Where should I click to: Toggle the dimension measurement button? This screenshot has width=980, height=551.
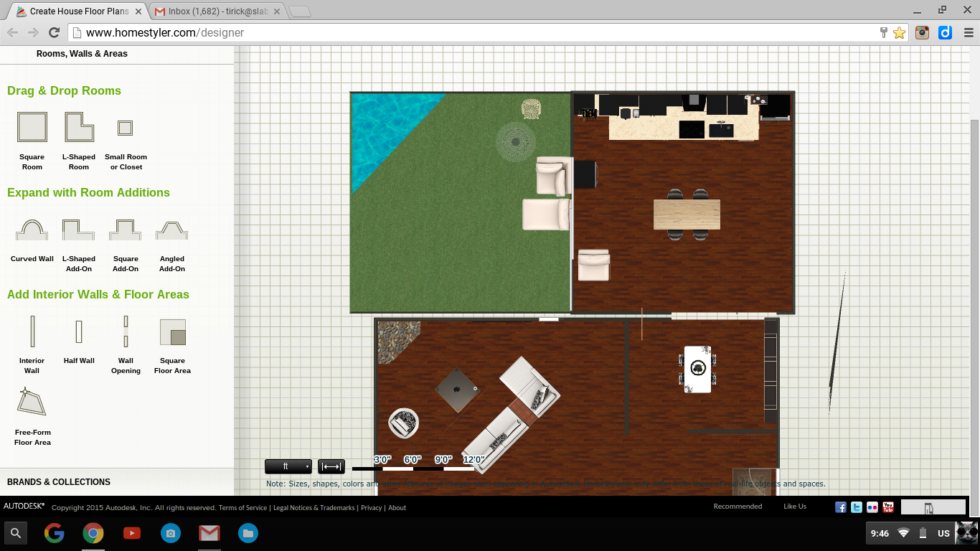pyautogui.click(x=331, y=466)
